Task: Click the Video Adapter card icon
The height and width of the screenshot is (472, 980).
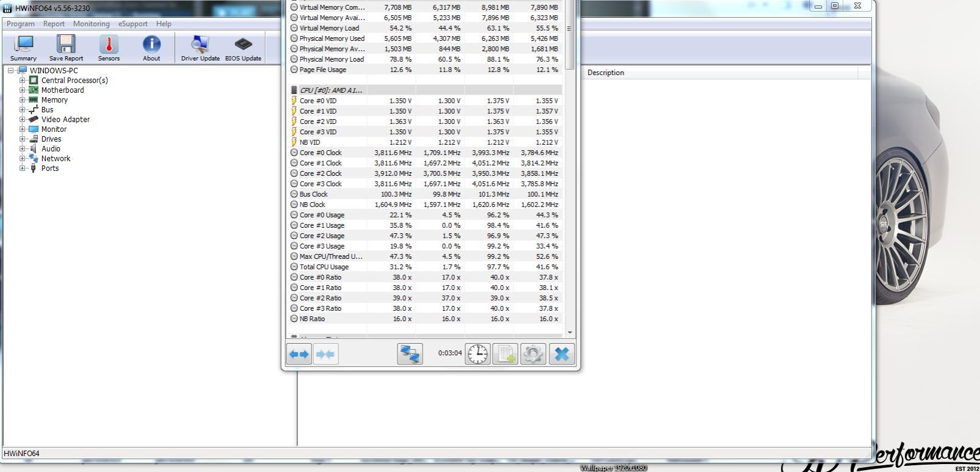Action: tap(34, 119)
